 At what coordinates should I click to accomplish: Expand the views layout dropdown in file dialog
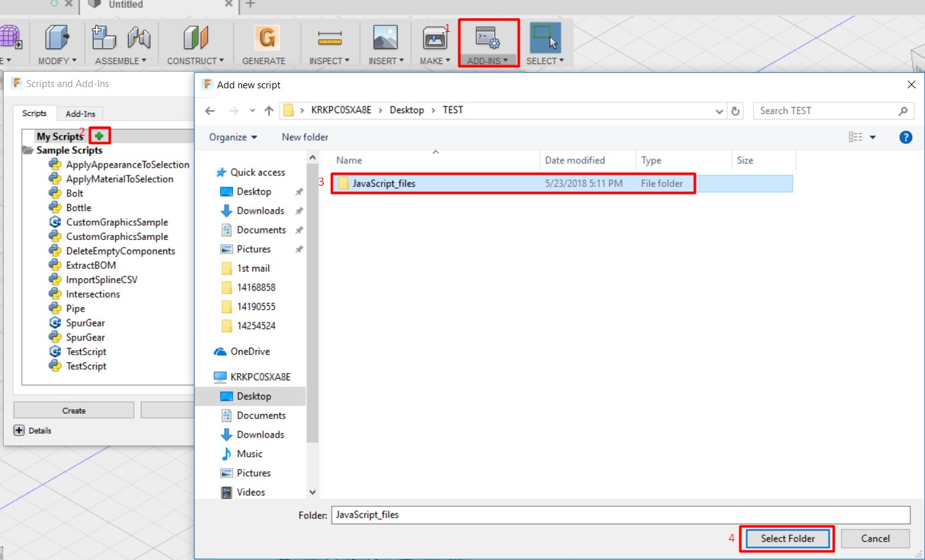click(x=861, y=136)
